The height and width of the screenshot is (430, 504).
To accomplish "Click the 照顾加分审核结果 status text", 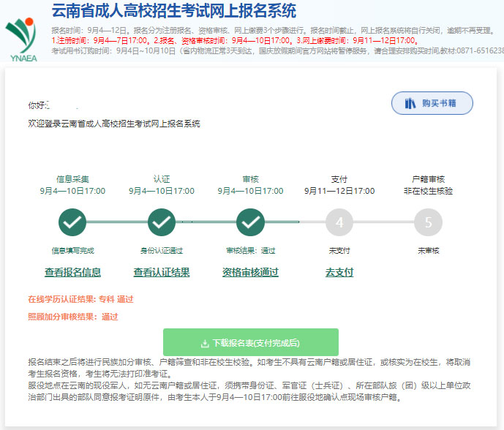I will click(72, 317).
